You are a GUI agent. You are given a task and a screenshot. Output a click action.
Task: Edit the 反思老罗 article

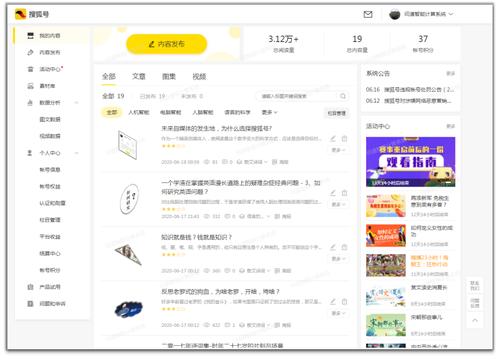click(x=333, y=302)
